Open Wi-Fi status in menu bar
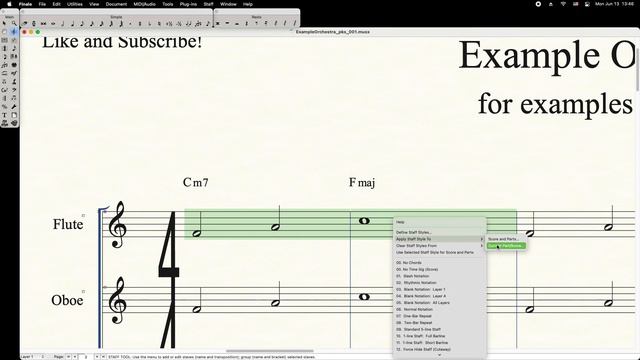Screen dimensions: 640x360 click(x=563, y=4)
